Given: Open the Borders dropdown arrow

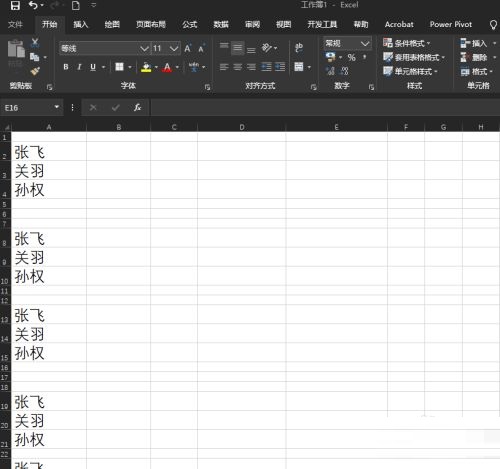Looking at the screenshot, I should click(x=130, y=67).
